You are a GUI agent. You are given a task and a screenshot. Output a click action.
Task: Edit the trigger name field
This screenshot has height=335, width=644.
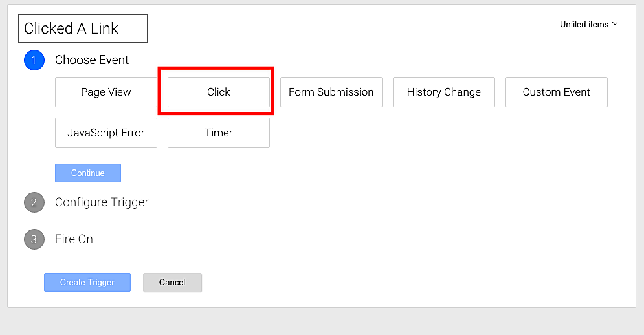[83, 28]
